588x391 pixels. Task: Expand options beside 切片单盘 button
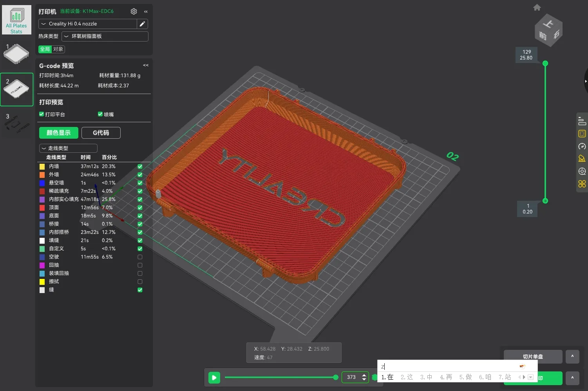coord(572,357)
